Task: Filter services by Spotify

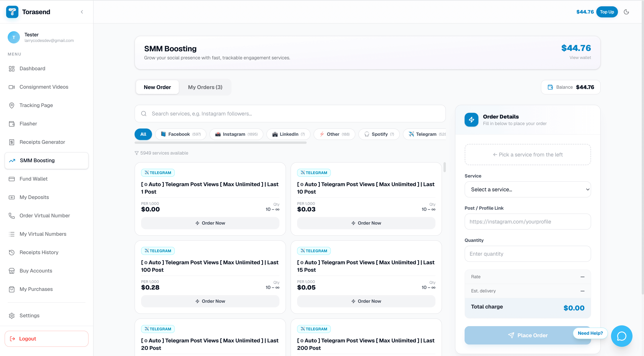Action: [x=379, y=134]
